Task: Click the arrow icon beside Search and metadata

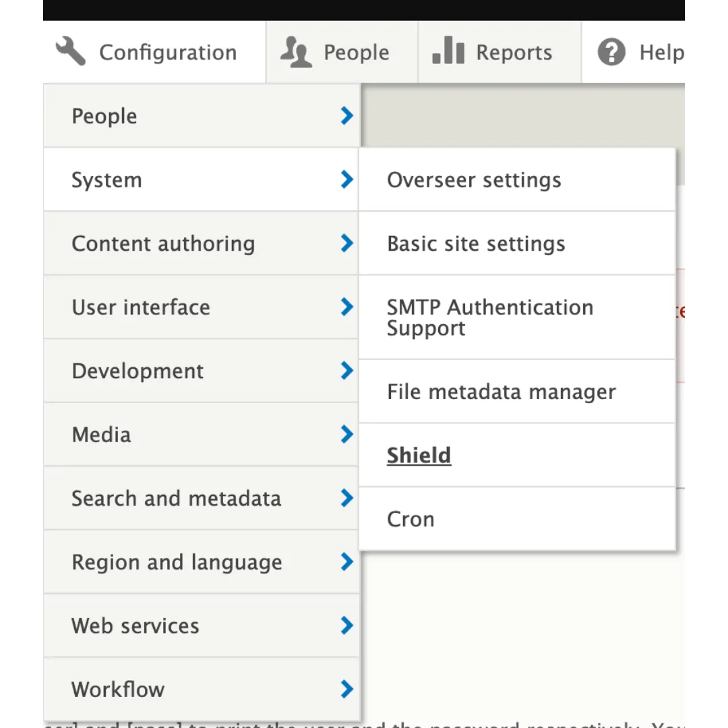Action: [x=346, y=498]
